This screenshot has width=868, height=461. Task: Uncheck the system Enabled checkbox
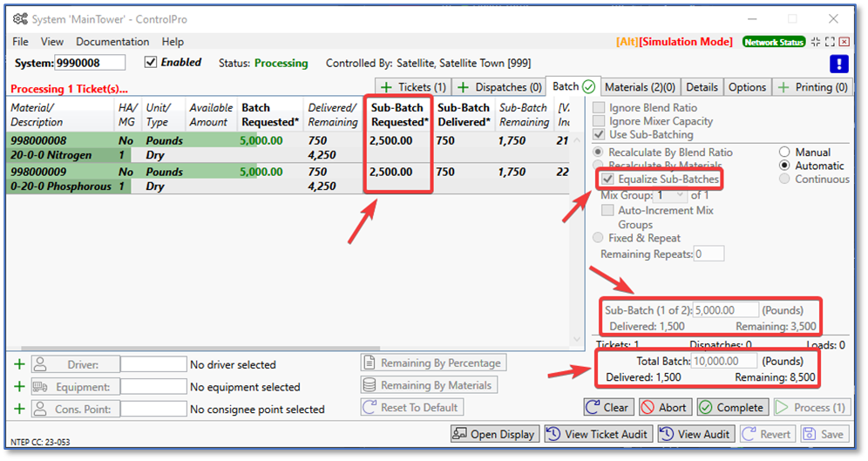coord(151,63)
